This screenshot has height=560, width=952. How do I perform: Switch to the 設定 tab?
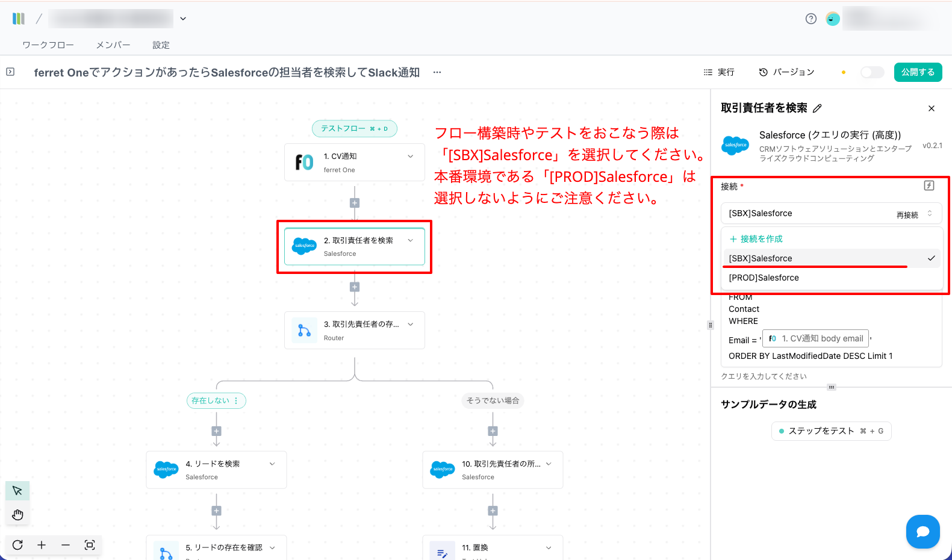click(161, 45)
